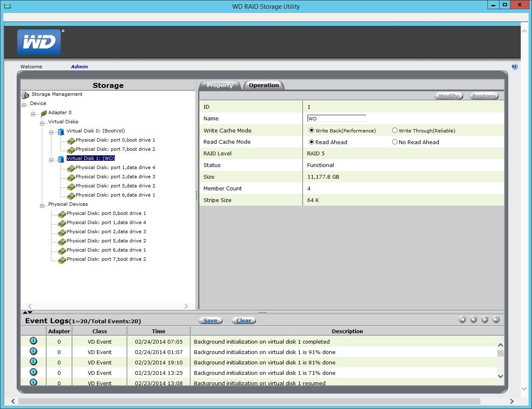Screen dimensions: 532x409
Task: Click the Description column header
Action: 347,332
